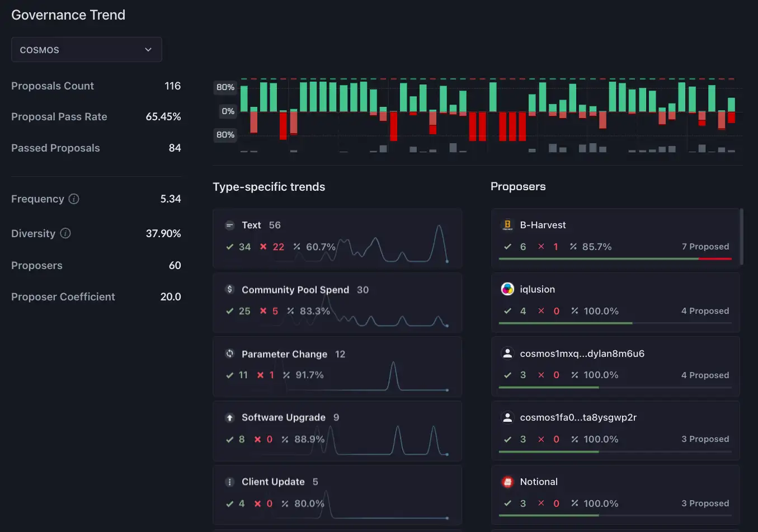758x532 pixels.
Task: Expand the Frequency info tooltip
Action: click(75, 198)
